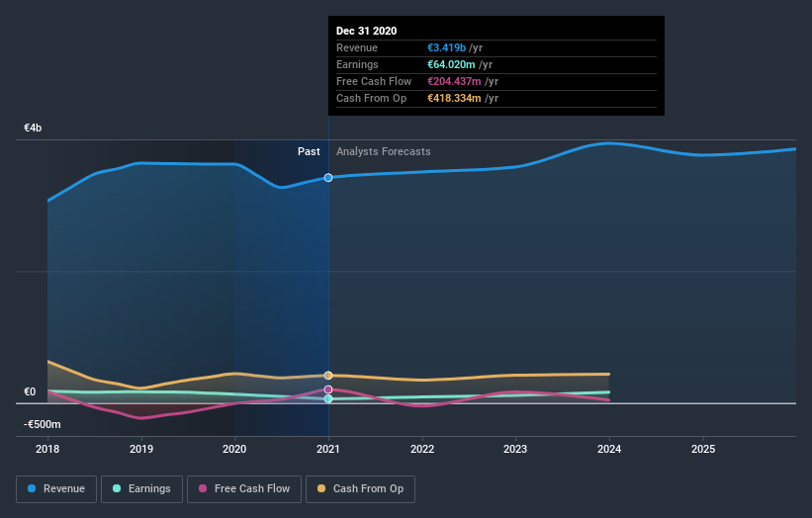Click the 'Earnings' row label in tooltip

(x=357, y=64)
